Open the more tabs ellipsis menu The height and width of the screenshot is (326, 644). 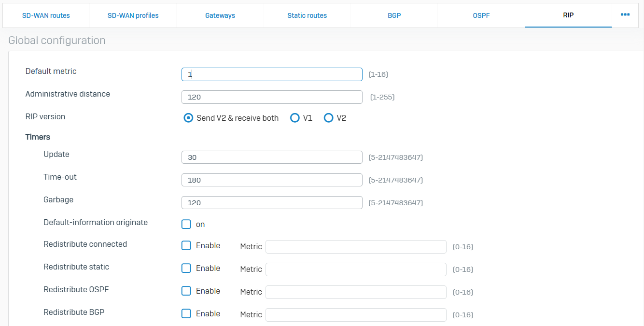625,15
